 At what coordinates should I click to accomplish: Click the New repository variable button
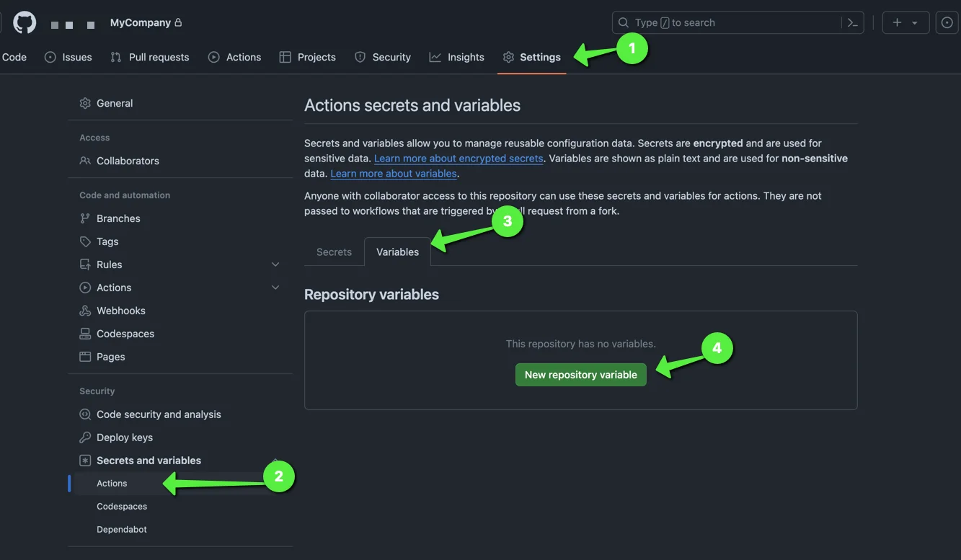coord(580,374)
